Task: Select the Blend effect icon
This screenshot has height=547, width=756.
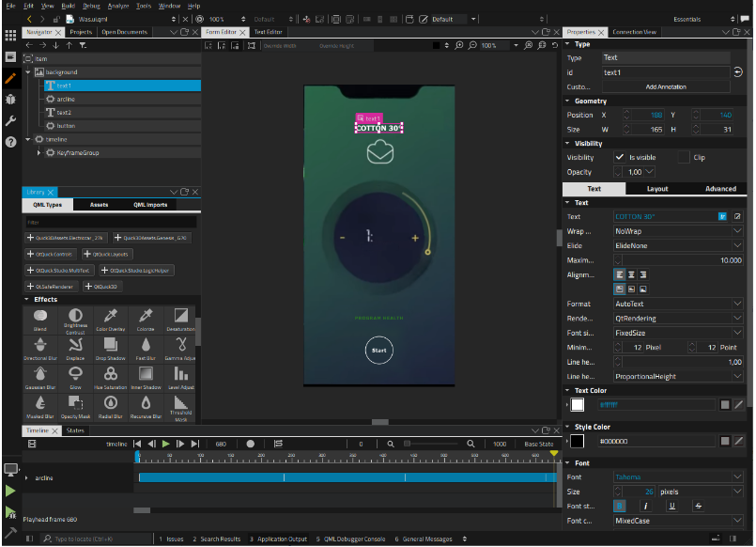Action: pos(40,320)
